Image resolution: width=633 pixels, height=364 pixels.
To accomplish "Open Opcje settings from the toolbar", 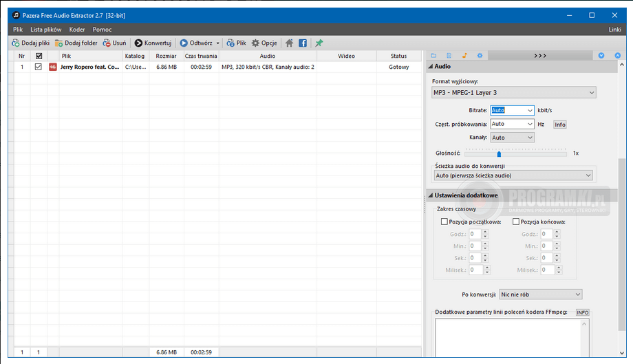I will click(264, 43).
